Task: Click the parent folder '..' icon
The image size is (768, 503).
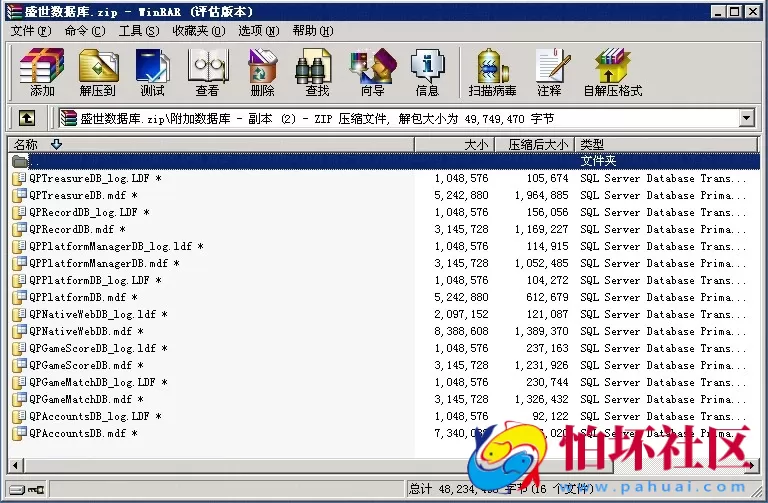Action: coord(20,161)
